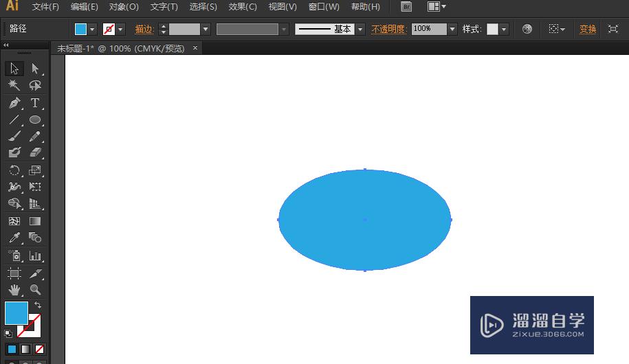Swap fill and stroke colors

(38, 305)
